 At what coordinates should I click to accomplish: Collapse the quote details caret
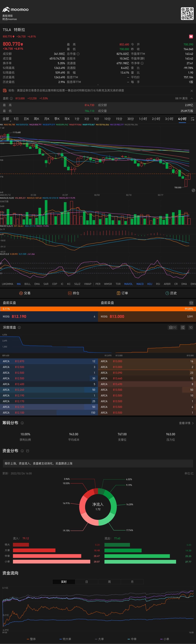click(x=98, y=85)
